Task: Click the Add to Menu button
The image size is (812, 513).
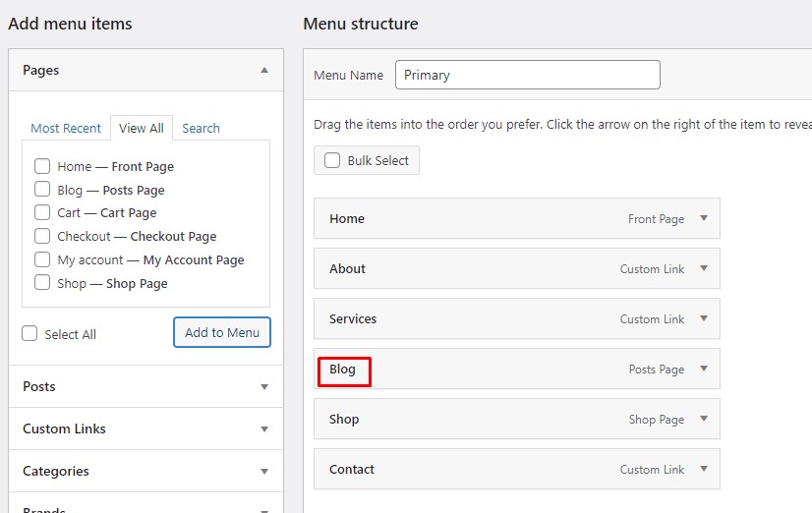Action: 222,332
